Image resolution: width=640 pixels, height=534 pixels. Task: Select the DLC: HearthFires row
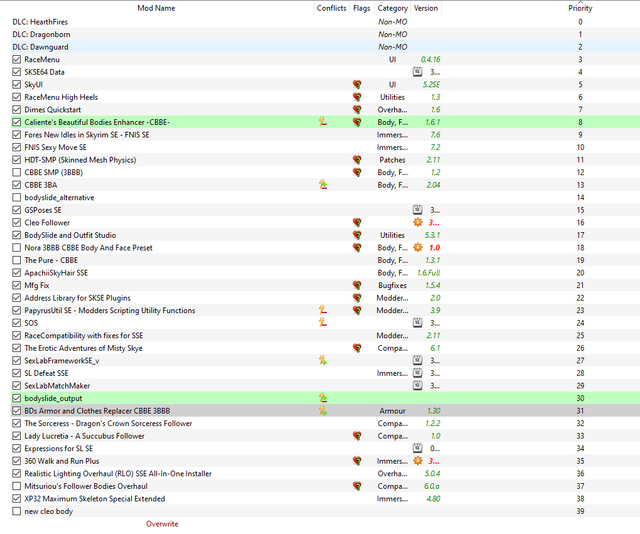pos(325,22)
